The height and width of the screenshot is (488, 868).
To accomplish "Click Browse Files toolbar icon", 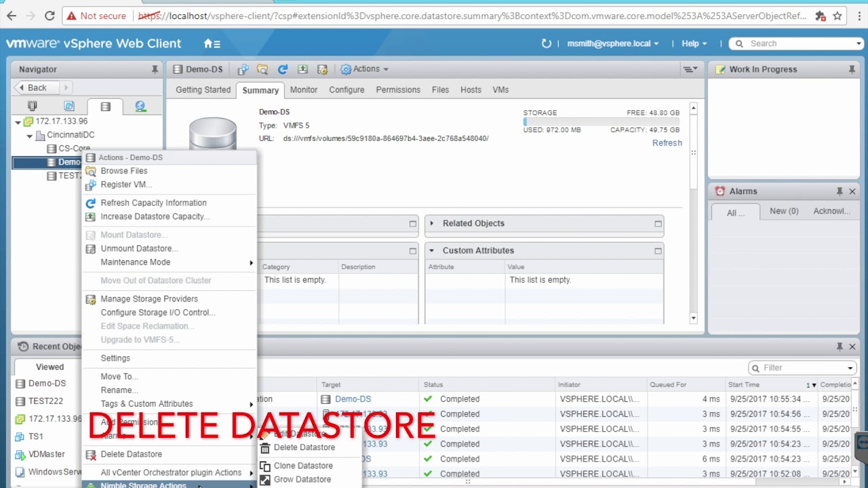I will point(262,69).
